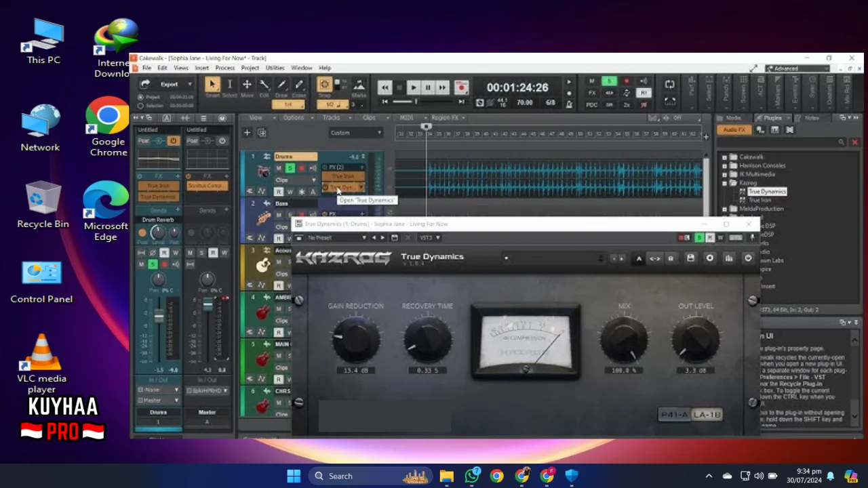This screenshot has height=488, width=868.
Task: Click the Mix value field 100.0 %
Action: (624, 371)
